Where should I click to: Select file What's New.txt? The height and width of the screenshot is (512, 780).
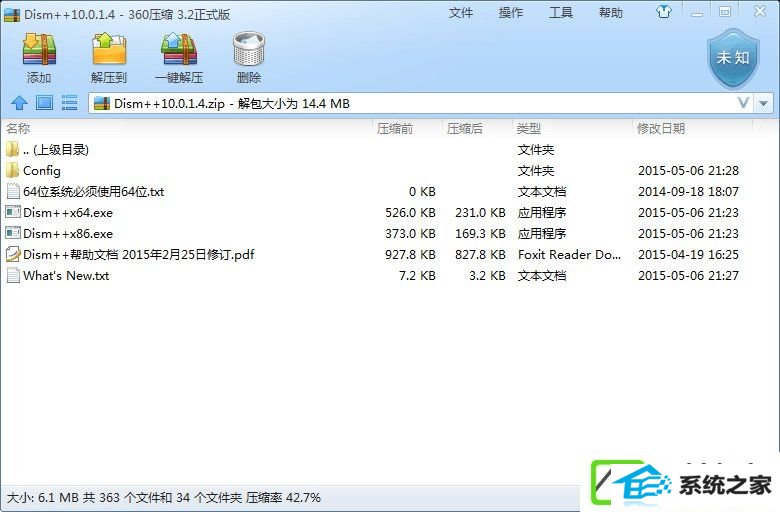click(x=66, y=275)
